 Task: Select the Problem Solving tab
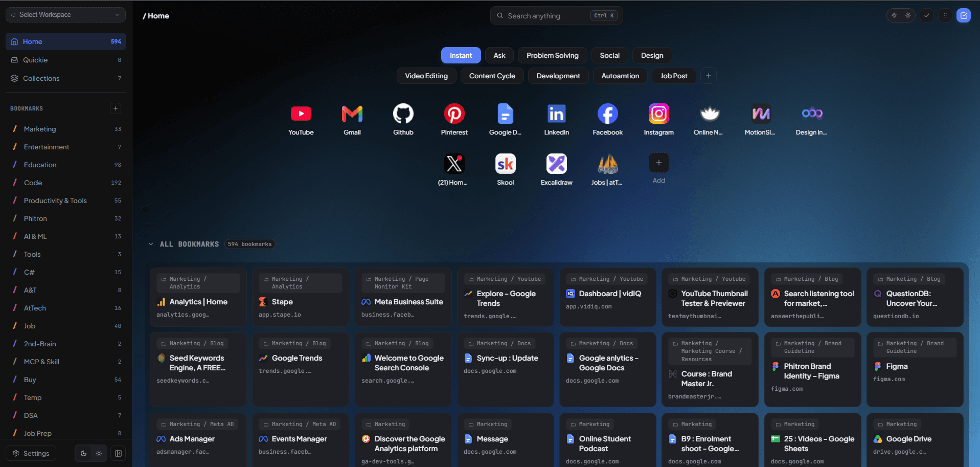553,55
